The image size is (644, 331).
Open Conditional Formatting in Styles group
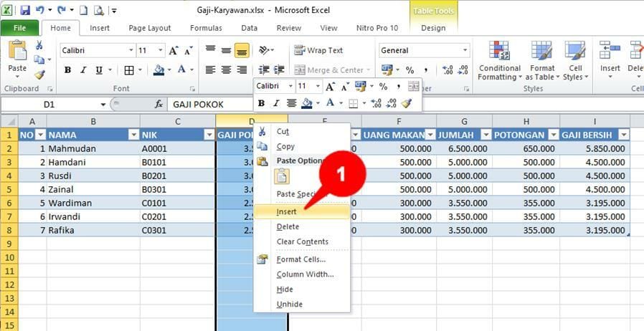pos(499,61)
